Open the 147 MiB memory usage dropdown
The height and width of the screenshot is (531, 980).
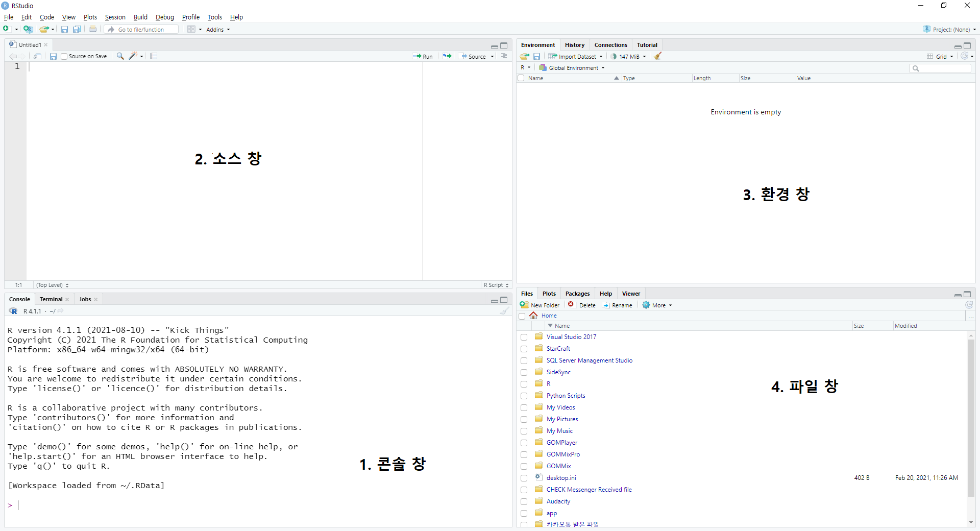pos(629,56)
